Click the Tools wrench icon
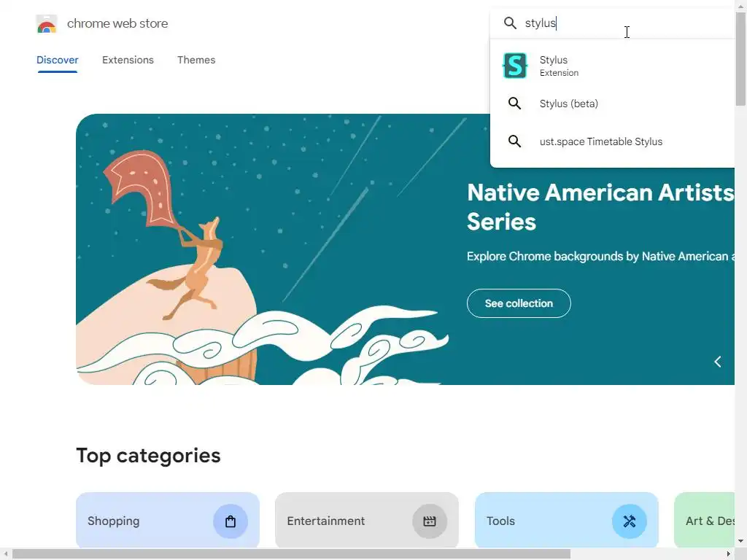 [x=630, y=521]
